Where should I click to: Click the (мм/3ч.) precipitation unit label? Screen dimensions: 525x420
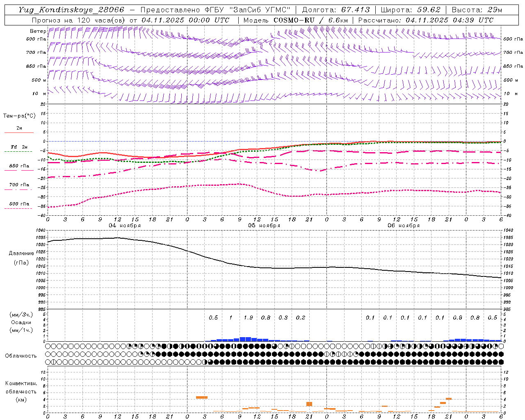[x=21, y=315]
